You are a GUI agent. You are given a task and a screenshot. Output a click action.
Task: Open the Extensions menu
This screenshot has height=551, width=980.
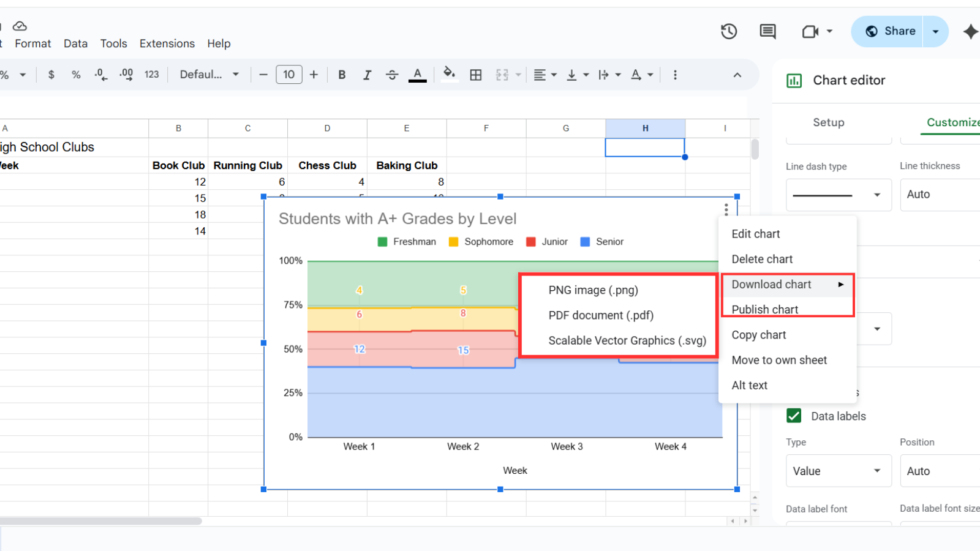tap(167, 43)
